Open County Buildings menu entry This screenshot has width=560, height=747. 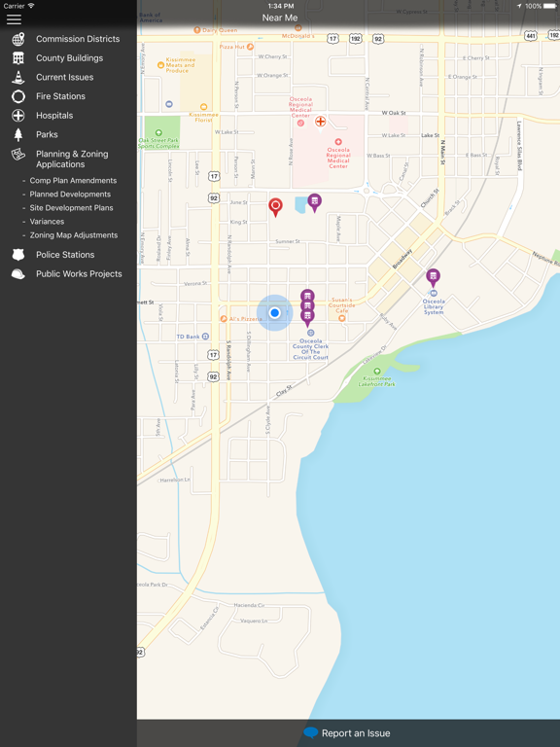point(68,58)
